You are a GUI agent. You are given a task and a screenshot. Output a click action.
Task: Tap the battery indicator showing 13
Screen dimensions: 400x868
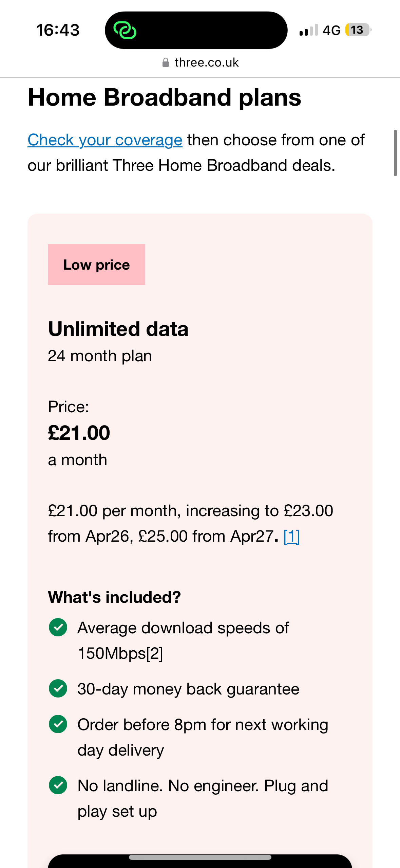[x=358, y=30]
